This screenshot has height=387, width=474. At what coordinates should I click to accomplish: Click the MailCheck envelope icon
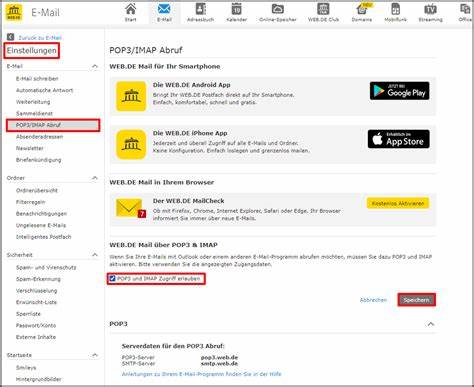[131, 208]
